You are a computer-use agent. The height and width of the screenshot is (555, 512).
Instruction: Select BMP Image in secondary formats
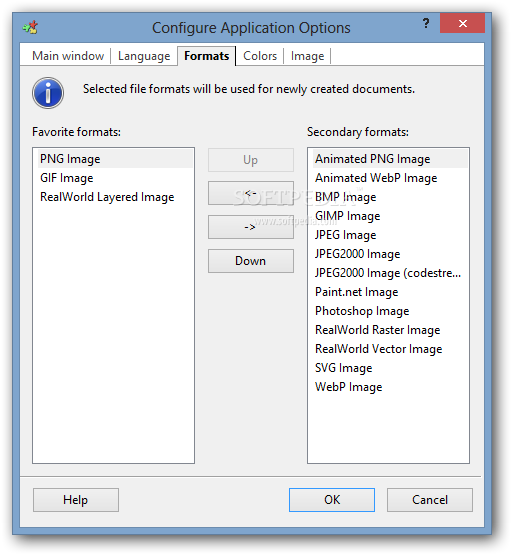(390, 197)
